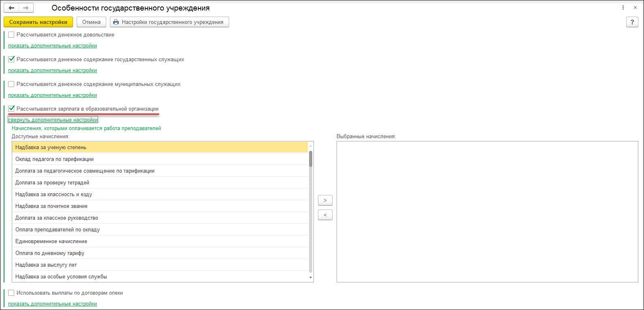Collapse additional settings via свернуть link

click(53, 120)
